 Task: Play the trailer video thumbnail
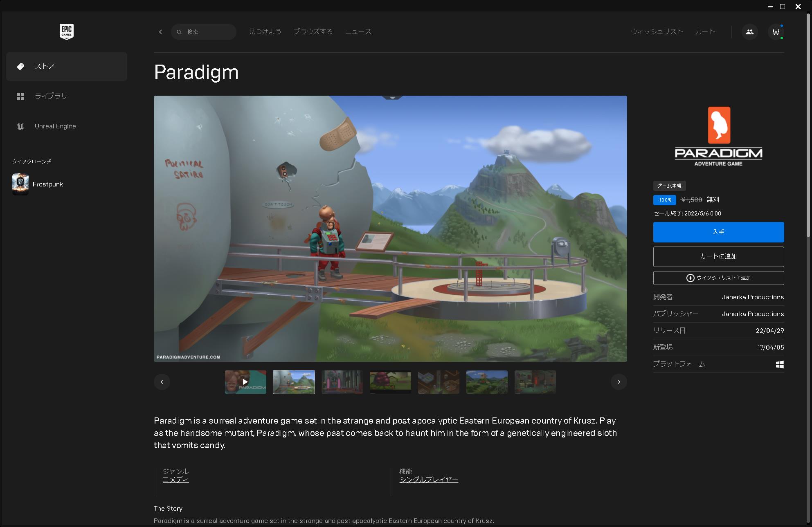click(245, 382)
